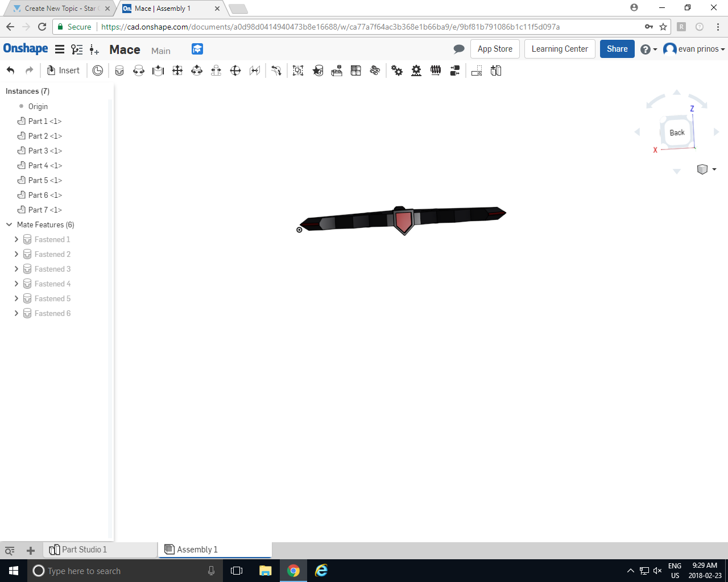Click the Insert parts tool
The height and width of the screenshot is (582, 728).
tap(63, 70)
